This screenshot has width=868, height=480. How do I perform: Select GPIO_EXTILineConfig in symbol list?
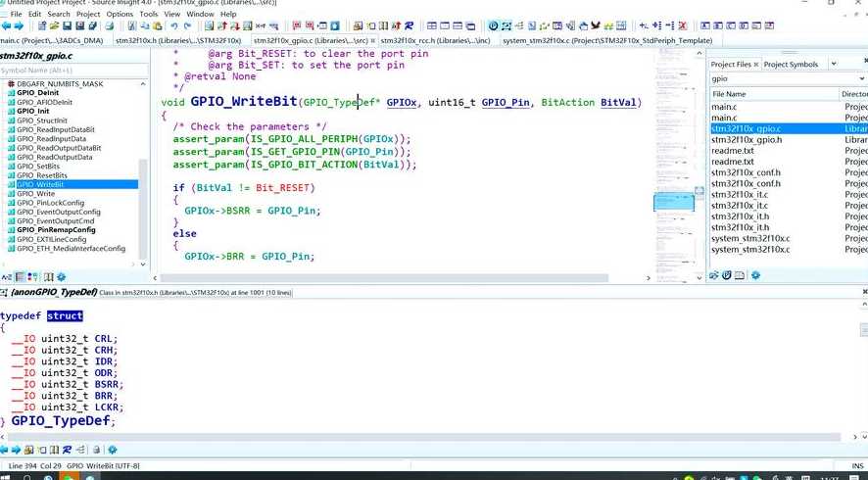pyautogui.click(x=52, y=239)
